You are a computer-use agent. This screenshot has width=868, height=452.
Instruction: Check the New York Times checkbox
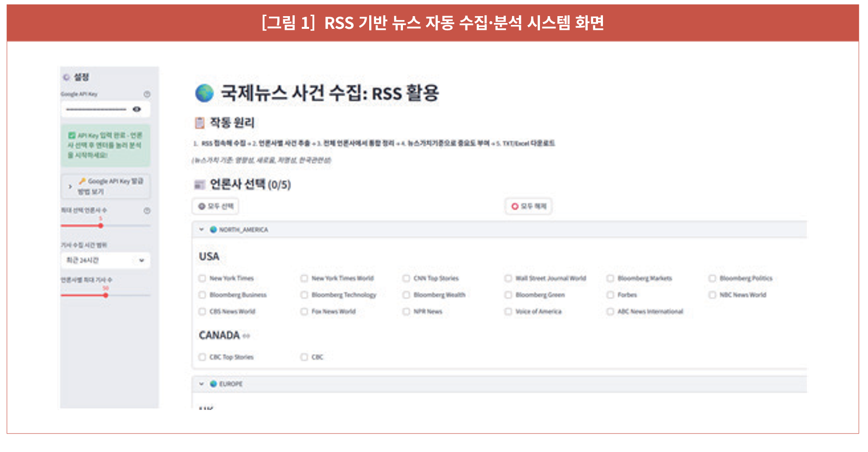pos(202,278)
